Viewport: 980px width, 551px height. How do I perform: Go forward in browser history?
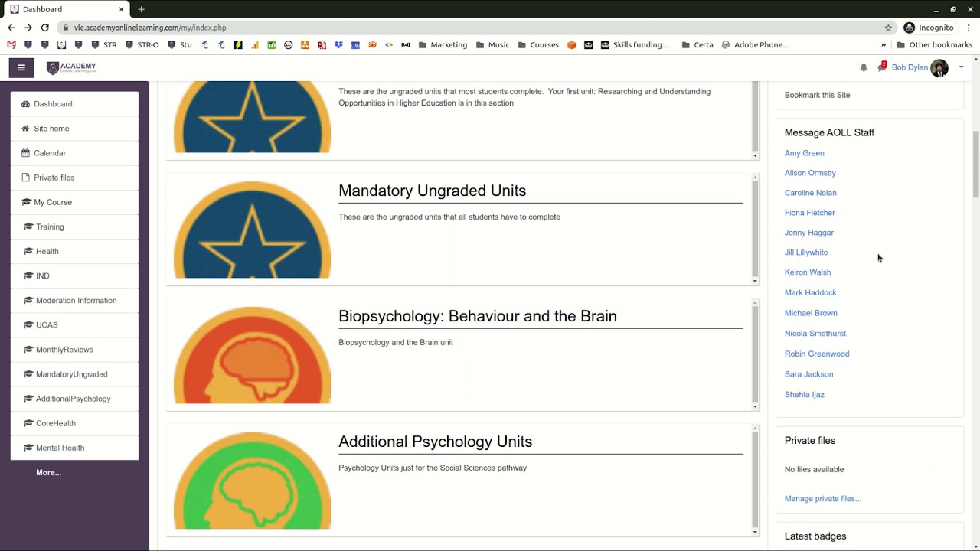[28, 28]
